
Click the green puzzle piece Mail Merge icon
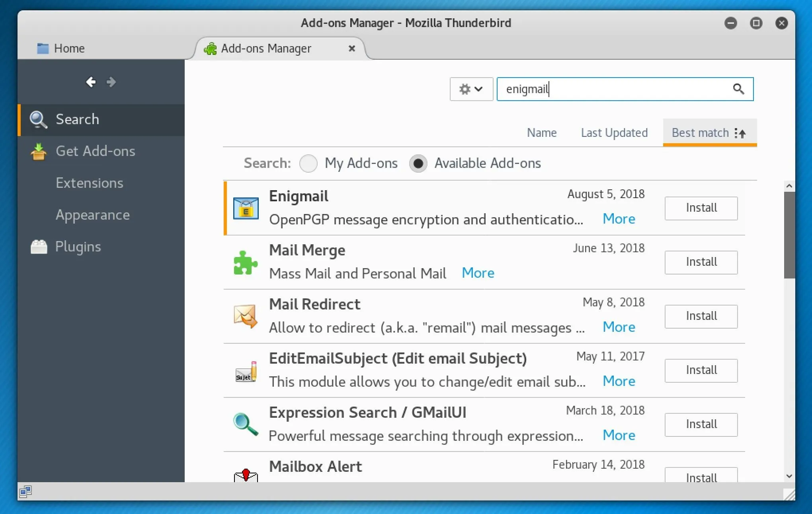pos(246,262)
